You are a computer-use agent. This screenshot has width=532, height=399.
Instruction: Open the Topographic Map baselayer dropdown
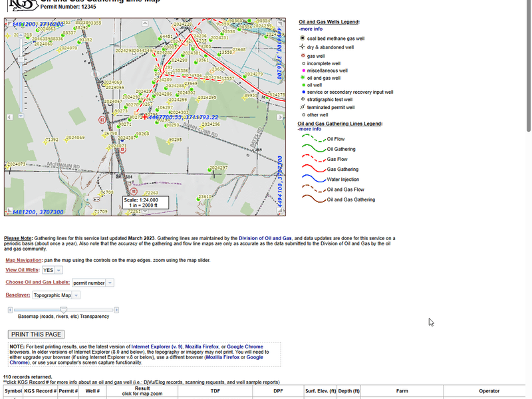[57, 295]
